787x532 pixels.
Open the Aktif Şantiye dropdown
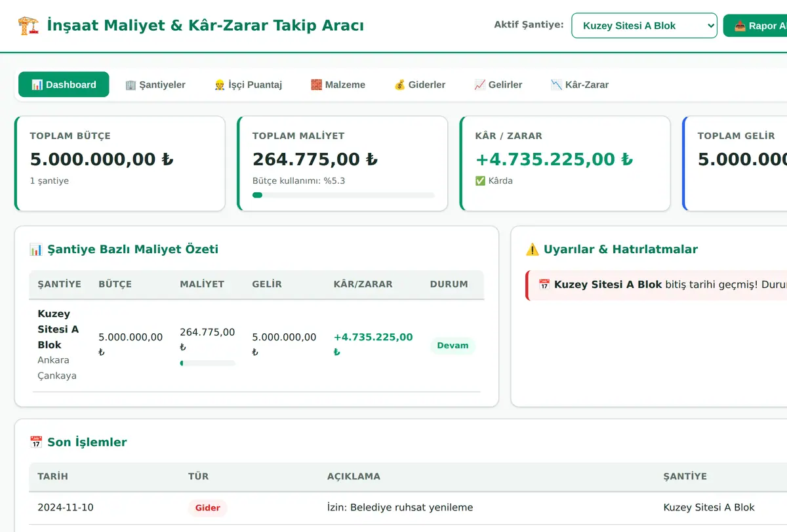[644, 26]
